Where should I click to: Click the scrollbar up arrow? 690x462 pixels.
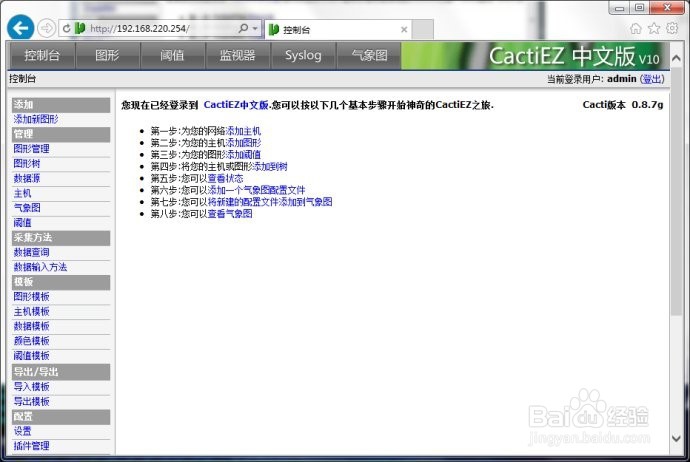676,58
